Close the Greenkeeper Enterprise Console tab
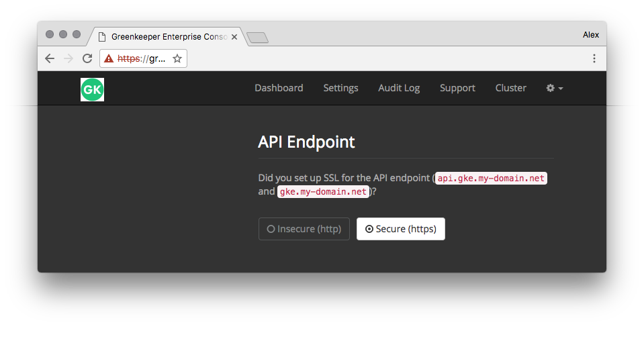The height and width of the screenshot is (341, 644). click(234, 37)
